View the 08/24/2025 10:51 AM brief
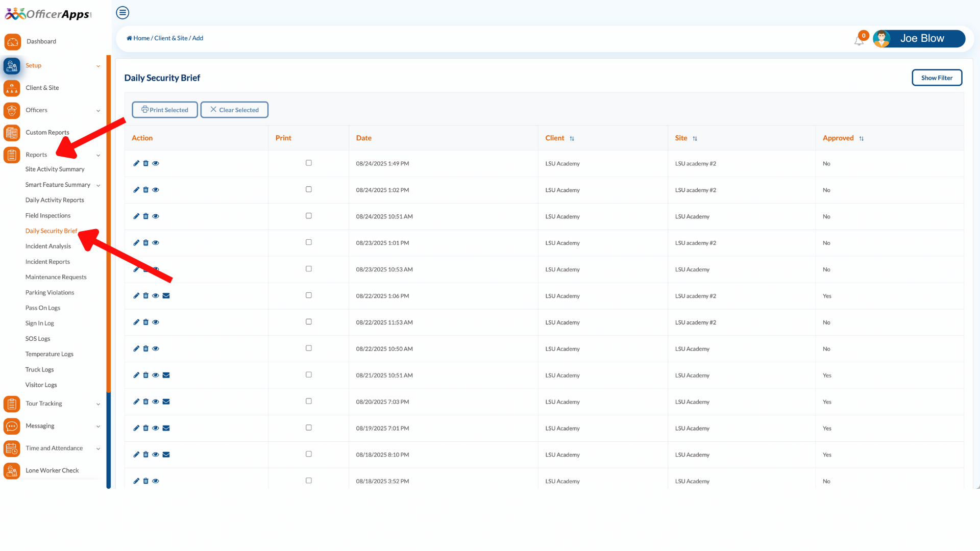This screenshot has height=551, width=980. pos(156,216)
